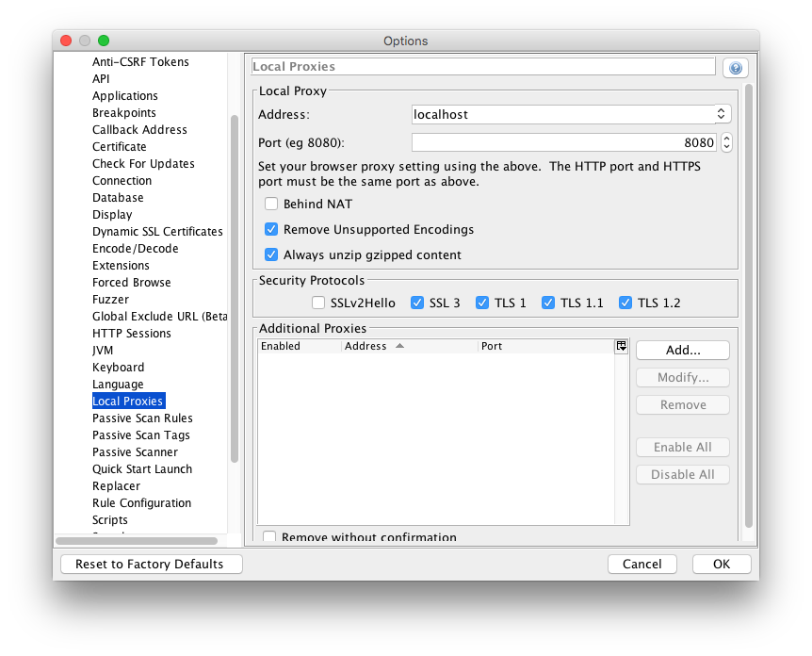Enable the SSLv2Hello protocol checkbox
The width and height of the screenshot is (812, 656).
(318, 303)
